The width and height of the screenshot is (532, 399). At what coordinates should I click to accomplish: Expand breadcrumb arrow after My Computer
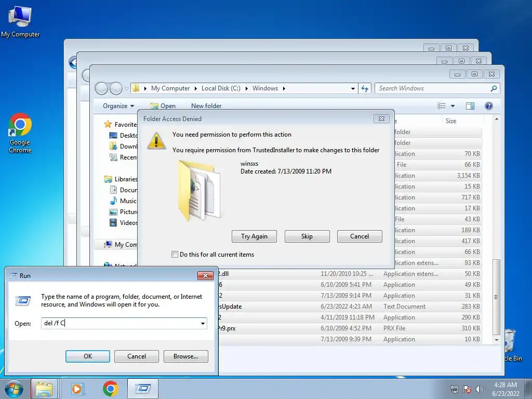coord(195,88)
